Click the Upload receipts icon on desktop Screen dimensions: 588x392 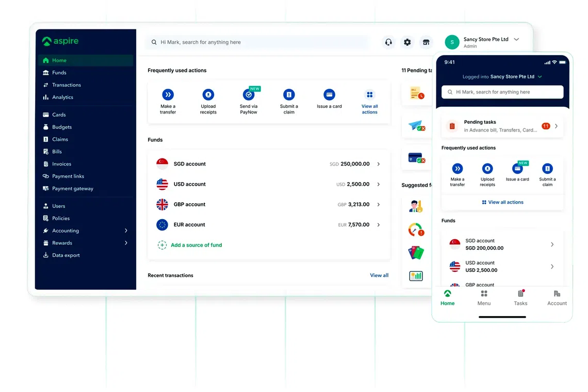click(x=208, y=95)
